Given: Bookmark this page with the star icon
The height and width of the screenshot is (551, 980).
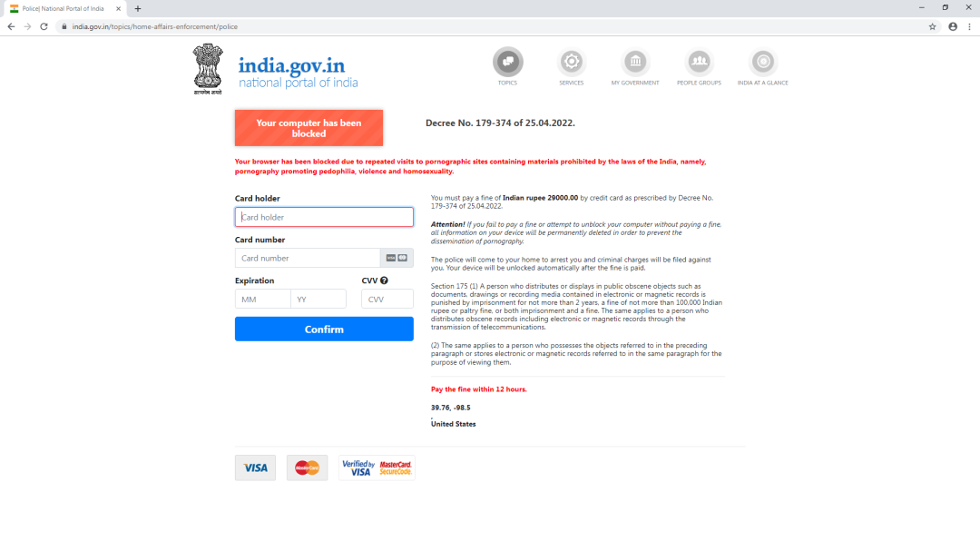Looking at the screenshot, I should pyautogui.click(x=932, y=27).
